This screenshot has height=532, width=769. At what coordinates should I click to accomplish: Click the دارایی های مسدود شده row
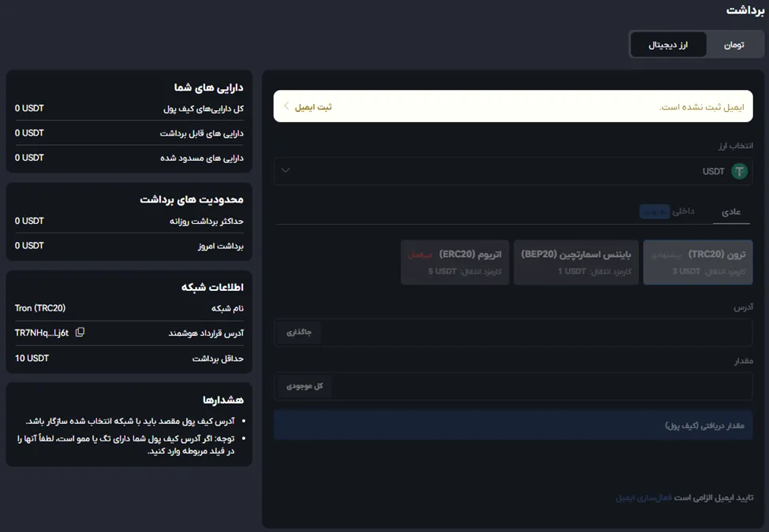point(129,158)
